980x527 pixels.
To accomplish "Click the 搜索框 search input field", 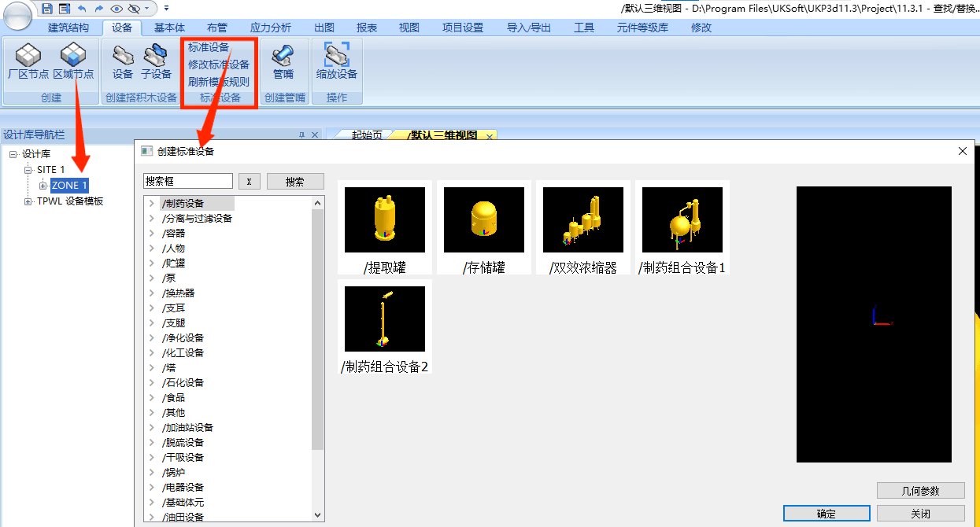I will click(187, 181).
